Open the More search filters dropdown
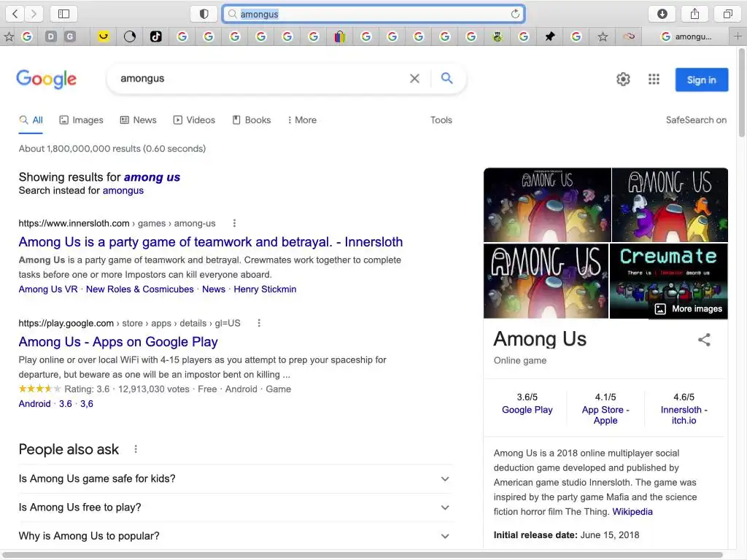This screenshot has width=747, height=560. tap(302, 120)
